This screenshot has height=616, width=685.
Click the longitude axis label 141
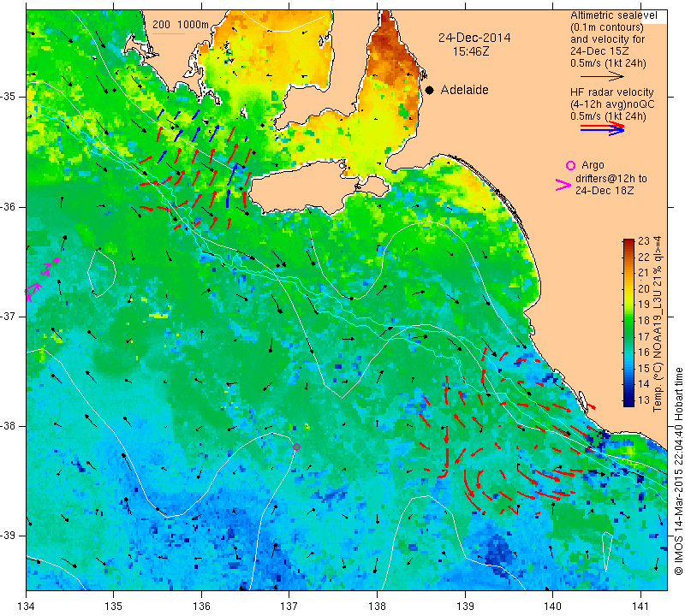coord(640,607)
